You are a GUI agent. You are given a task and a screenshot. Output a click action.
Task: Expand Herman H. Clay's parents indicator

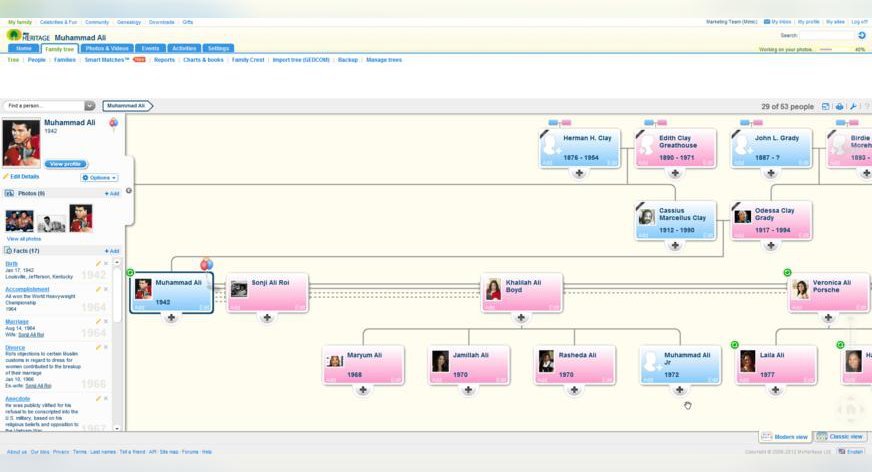click(559, 123)
